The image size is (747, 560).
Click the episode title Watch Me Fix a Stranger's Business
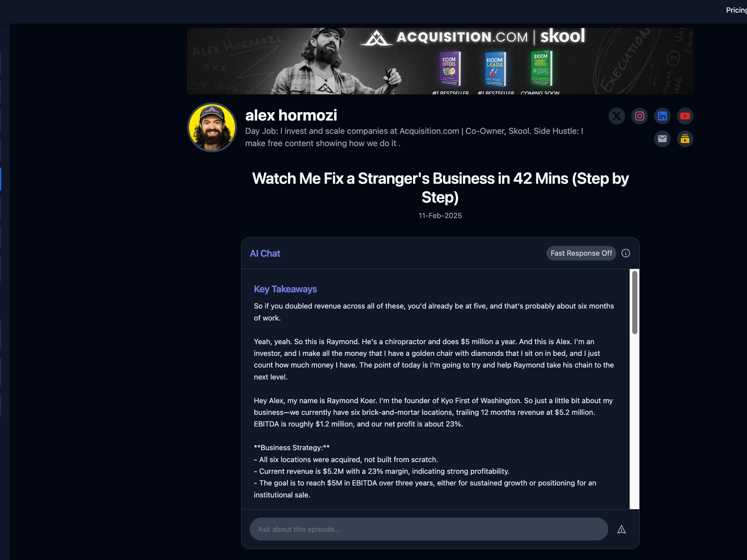coord(440,188)
